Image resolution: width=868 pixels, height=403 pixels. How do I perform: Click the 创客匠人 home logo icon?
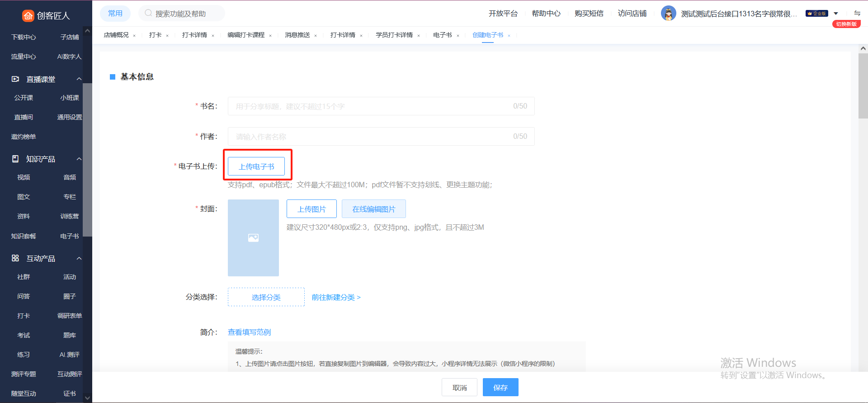coord(28,16)
